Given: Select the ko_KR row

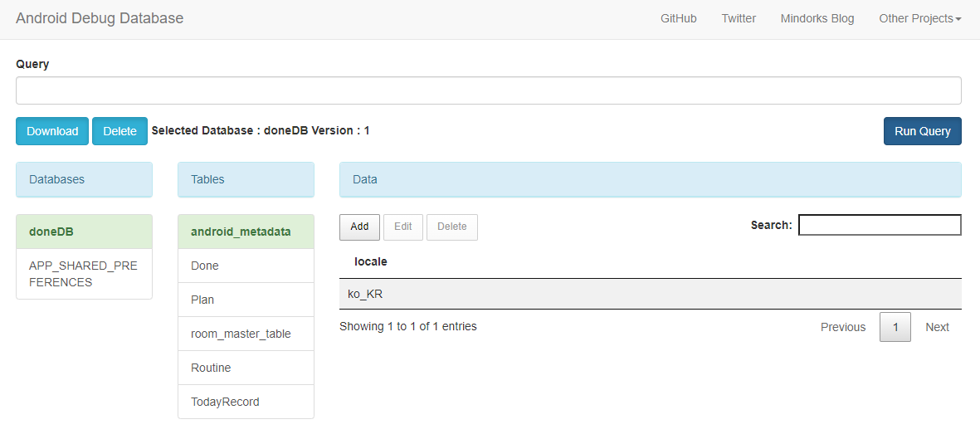Looking at the screenshot, I should tap(650, 294).
